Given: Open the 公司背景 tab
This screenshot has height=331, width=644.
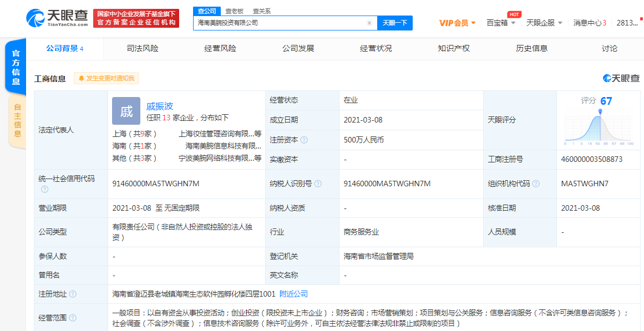Looking at the screenshot, I should (65, 49).
